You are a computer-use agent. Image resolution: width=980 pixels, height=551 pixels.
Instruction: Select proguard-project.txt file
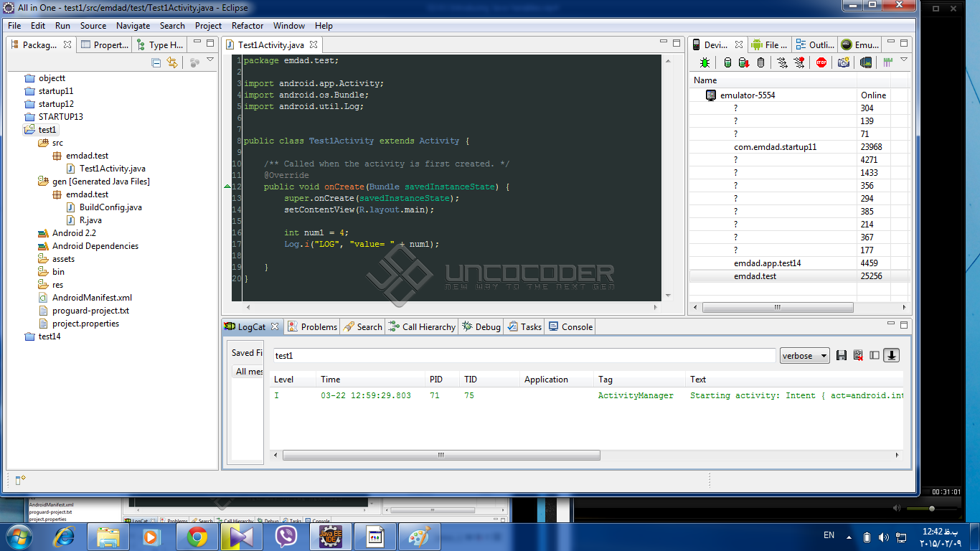pyautogui.click(x=84, y=311)
